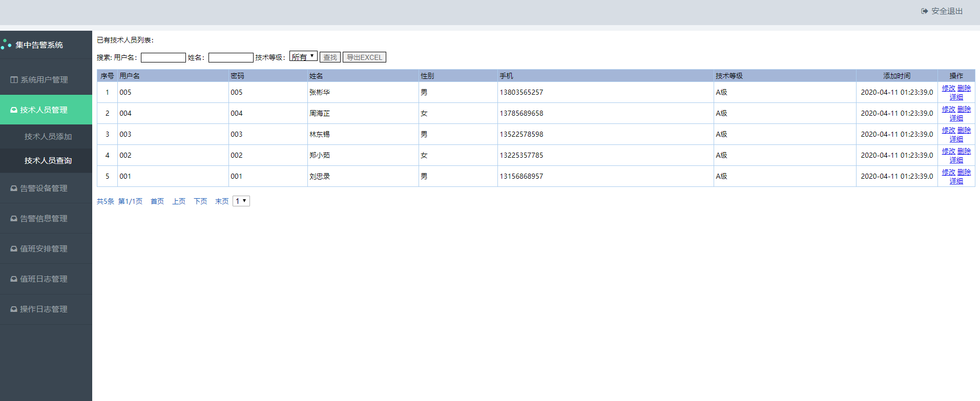Go to 下页 pagination link
Screen dimensions: 980x401
coord(200,202)
